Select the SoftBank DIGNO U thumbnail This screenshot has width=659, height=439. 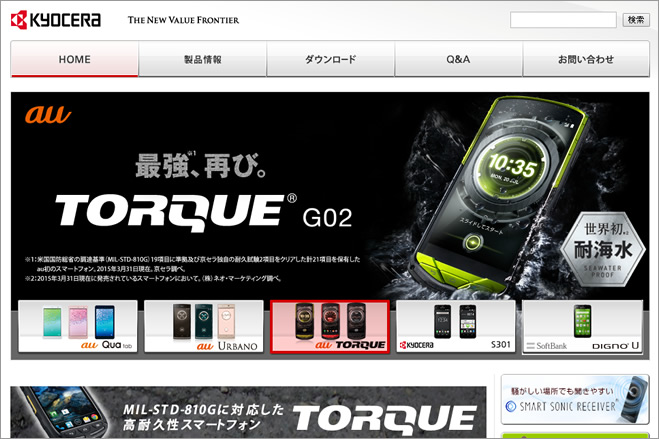pos(583,326)
